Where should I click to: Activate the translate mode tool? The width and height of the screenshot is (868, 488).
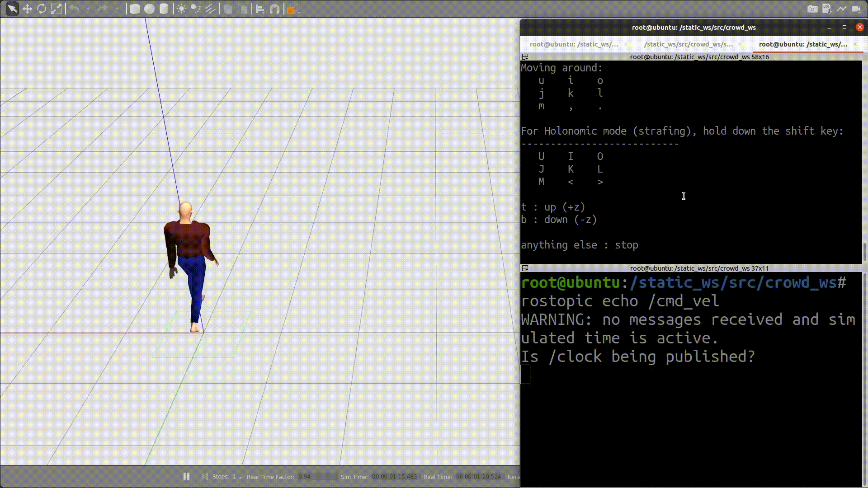(27, 9)
